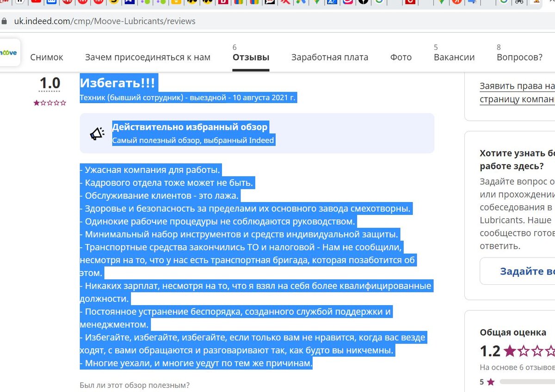Click the Общая оценка heading
Screen dimensions: 555x392
click(513, 332)
